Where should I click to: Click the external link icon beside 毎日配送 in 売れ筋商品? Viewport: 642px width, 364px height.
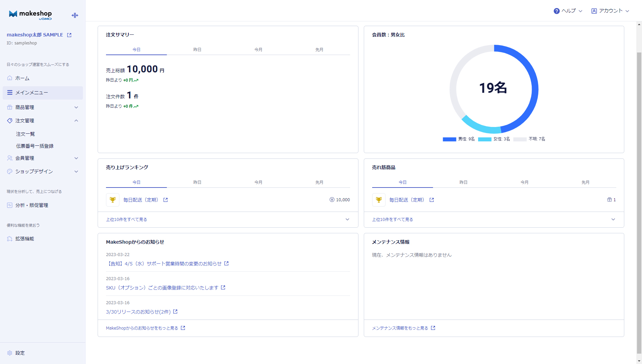432,200
